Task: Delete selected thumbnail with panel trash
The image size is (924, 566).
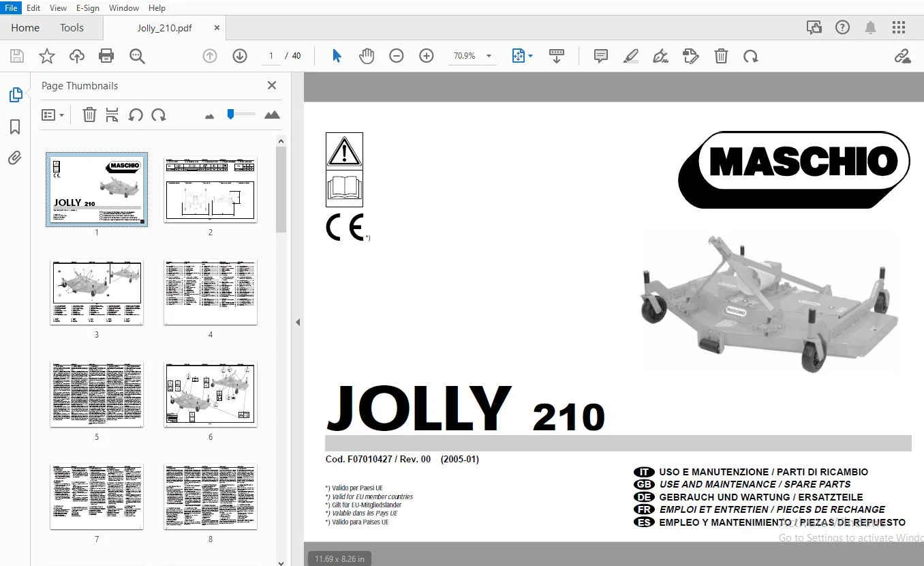Action: pyautogui.click(x=89, y=115)
